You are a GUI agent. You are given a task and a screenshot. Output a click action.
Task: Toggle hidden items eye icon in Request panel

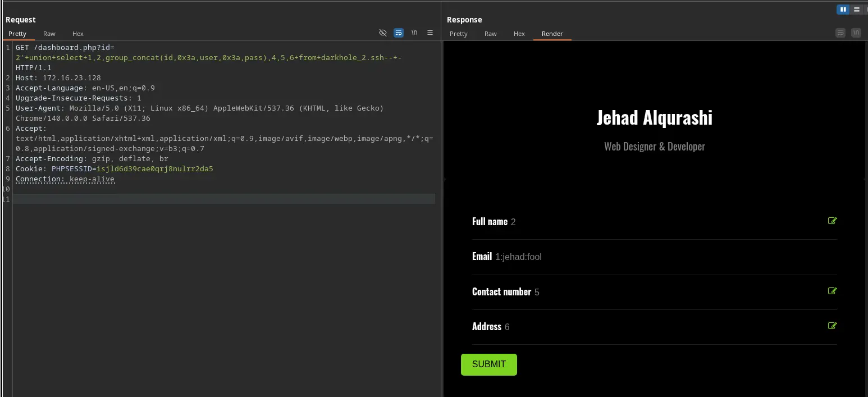click(x=383, y=33)
